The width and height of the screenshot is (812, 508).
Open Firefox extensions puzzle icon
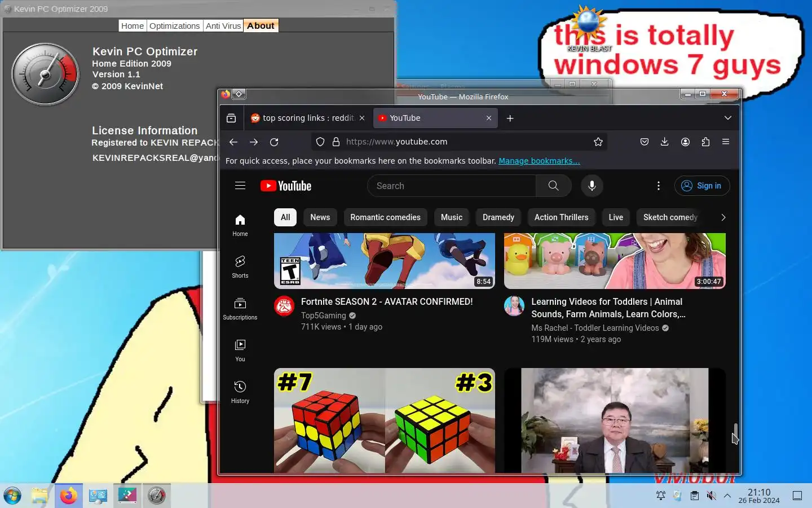[705, 142]
